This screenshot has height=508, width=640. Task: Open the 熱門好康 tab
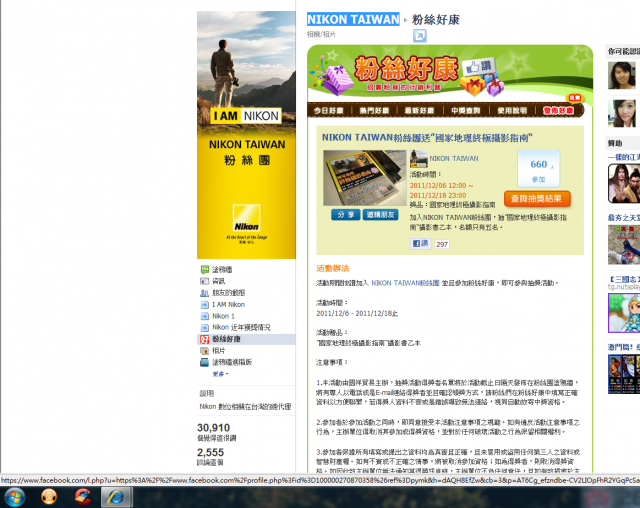coord(374,111)
